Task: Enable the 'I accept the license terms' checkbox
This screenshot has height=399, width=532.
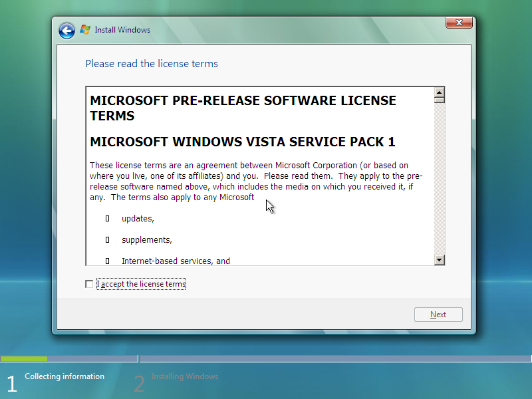Action: 89,283
